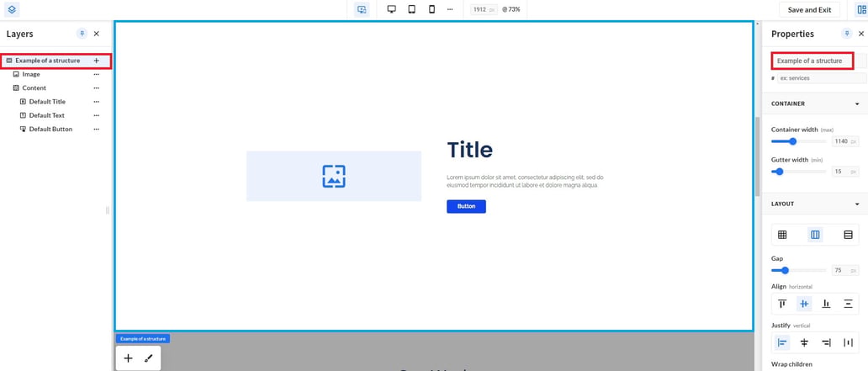Open options menu for Image layer
868x371 pixels.
coord(97,74)
